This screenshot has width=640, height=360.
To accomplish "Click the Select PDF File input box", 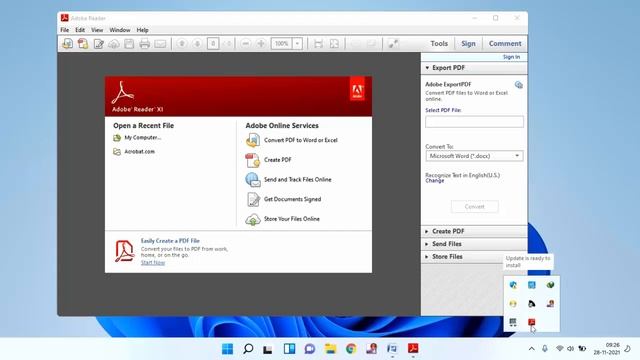I will coord(474,122).
